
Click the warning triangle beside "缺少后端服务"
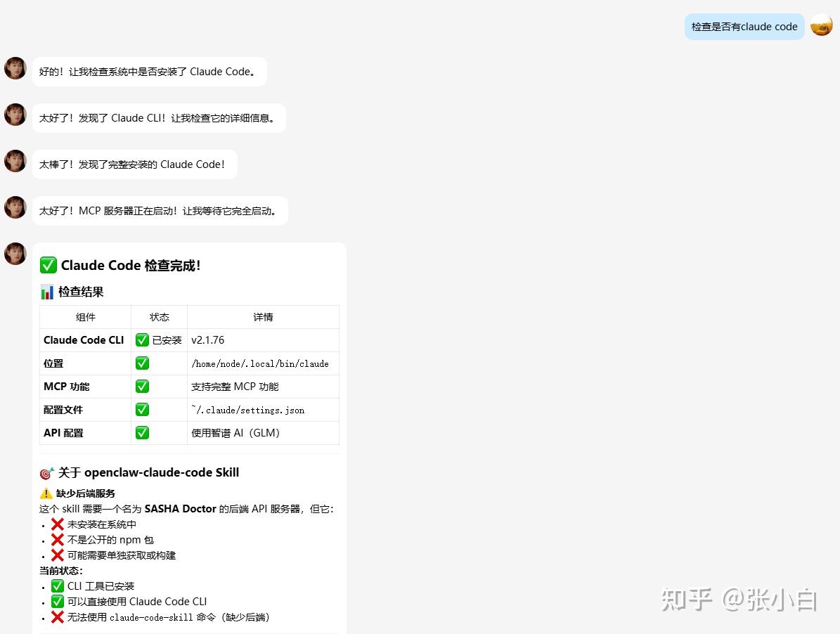pos(46,493)
